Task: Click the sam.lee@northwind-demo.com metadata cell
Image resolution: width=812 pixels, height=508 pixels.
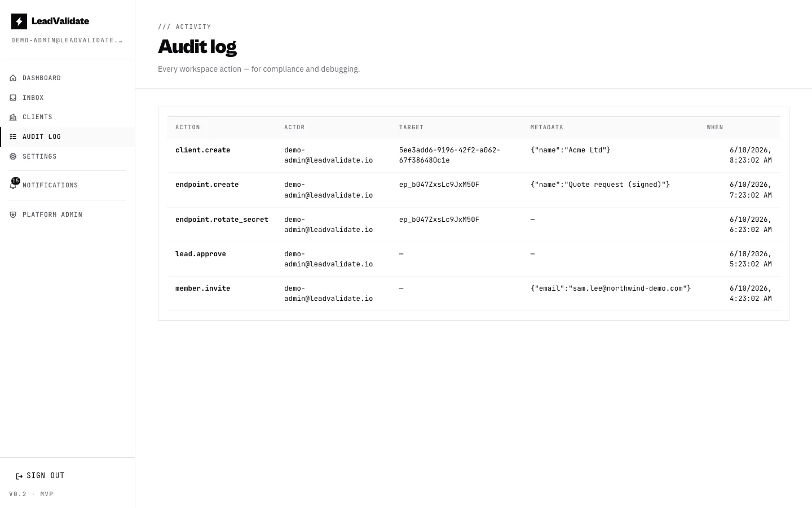Action: pyautogui.click(x=611, y=288)
